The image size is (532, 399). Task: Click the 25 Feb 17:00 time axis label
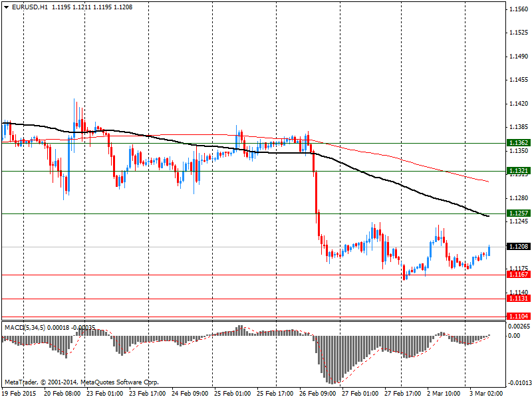point(275,394)
